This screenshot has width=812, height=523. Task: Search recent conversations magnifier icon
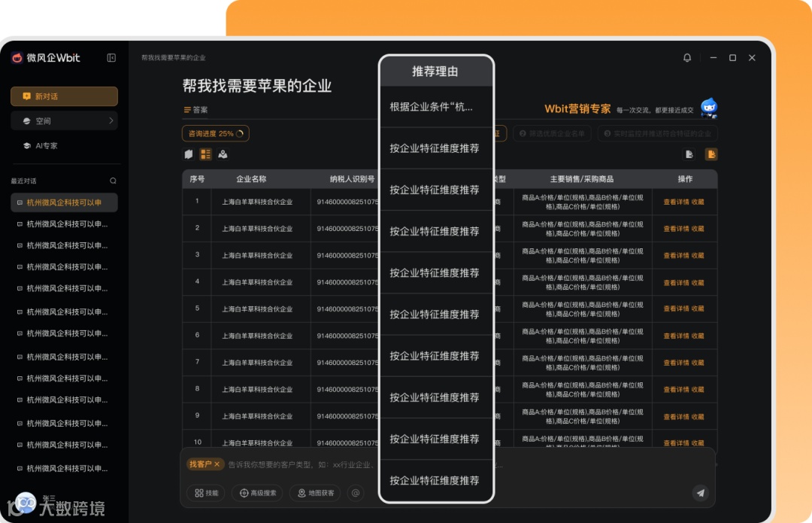click(113, 181)
